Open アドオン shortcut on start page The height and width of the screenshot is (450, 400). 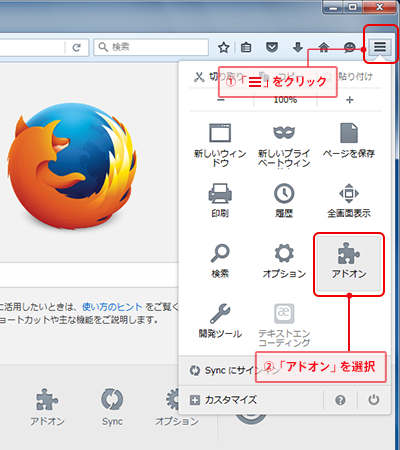47,407
